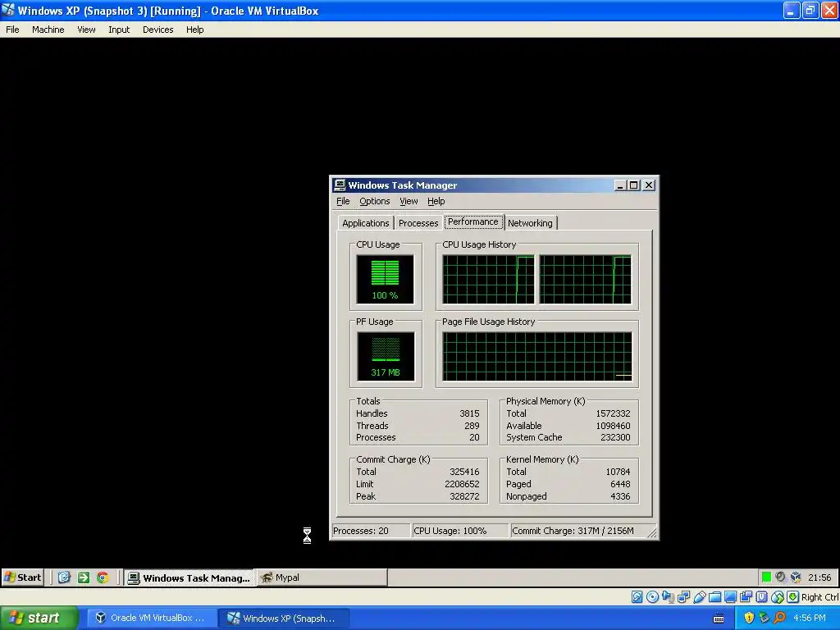Click the right CPU Usage History graph

tap(585, 279)
